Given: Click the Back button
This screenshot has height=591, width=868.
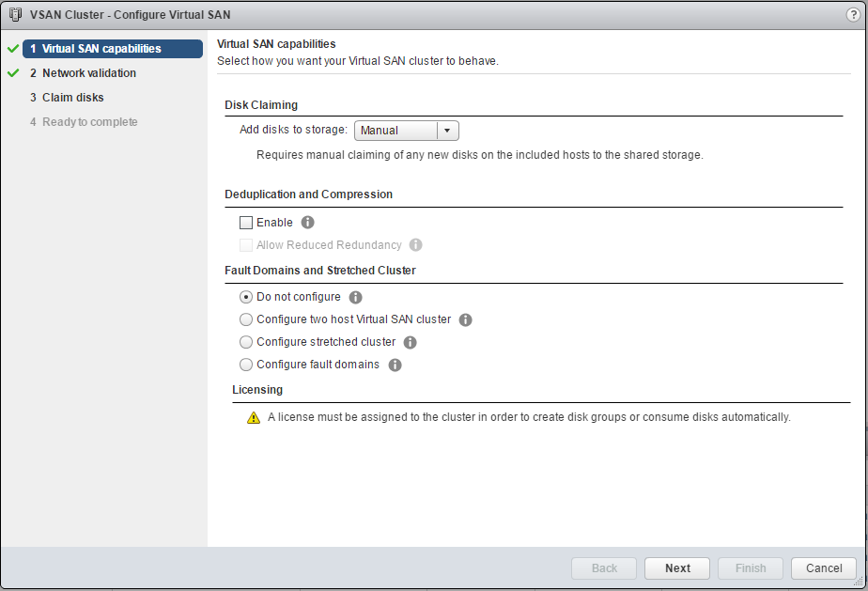Looking at the screenshot, I should [x=604, y=568].
